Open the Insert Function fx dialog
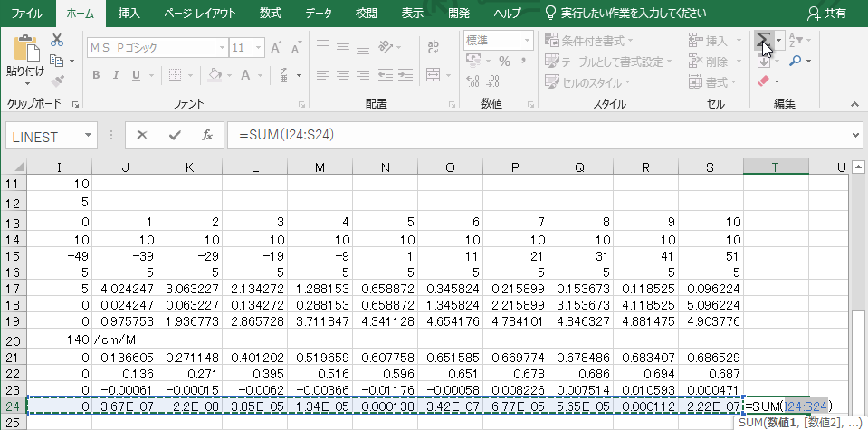 coord(207,136)
